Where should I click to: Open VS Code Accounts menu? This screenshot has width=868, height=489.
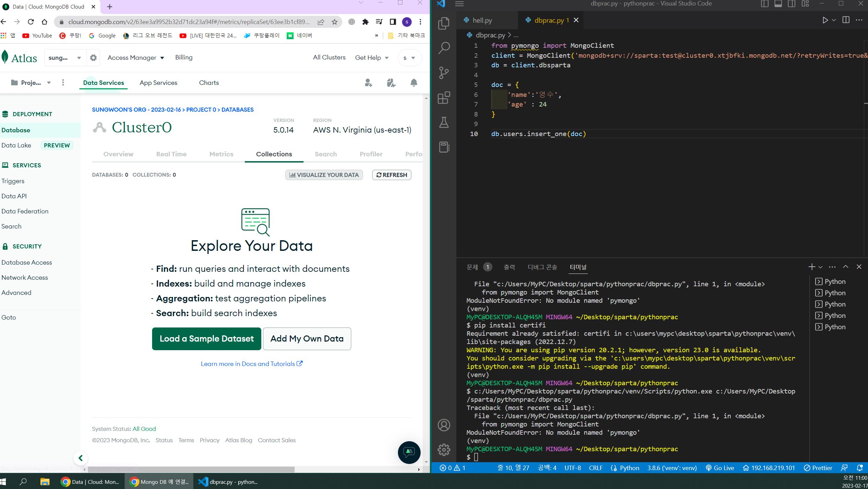pyautogui.click(x=444, y=425)
